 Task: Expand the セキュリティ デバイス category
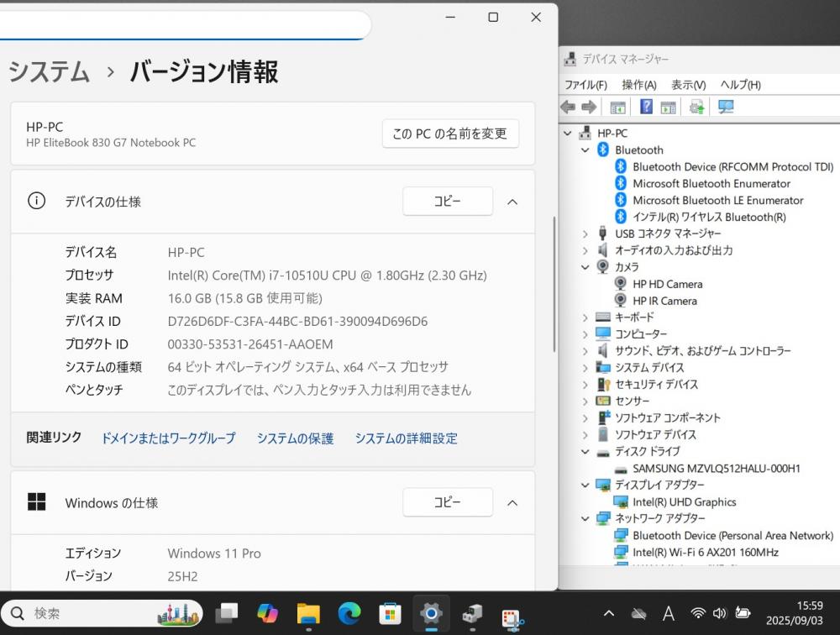point(585,384)
